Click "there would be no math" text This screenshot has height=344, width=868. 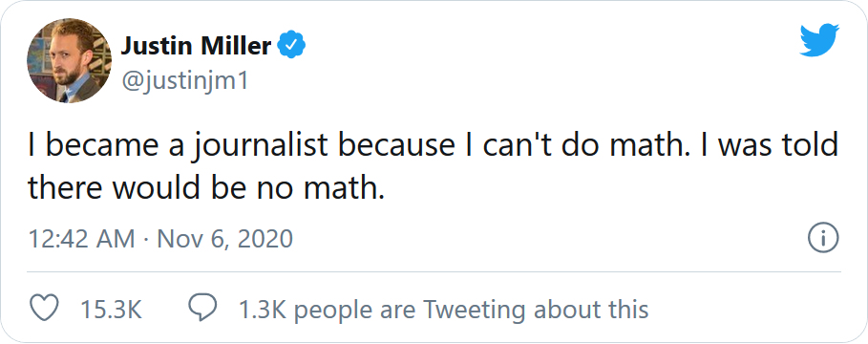pos(204,188)
